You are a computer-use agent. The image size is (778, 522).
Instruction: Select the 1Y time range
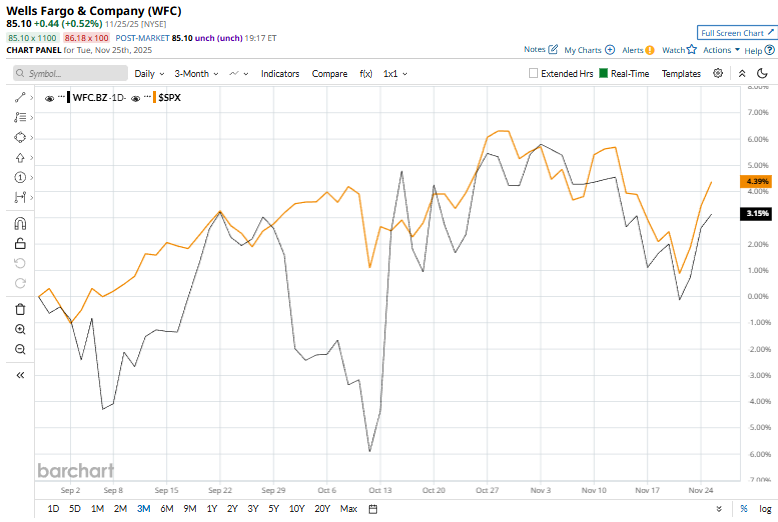pyautogui.click(x=212, y=509)
